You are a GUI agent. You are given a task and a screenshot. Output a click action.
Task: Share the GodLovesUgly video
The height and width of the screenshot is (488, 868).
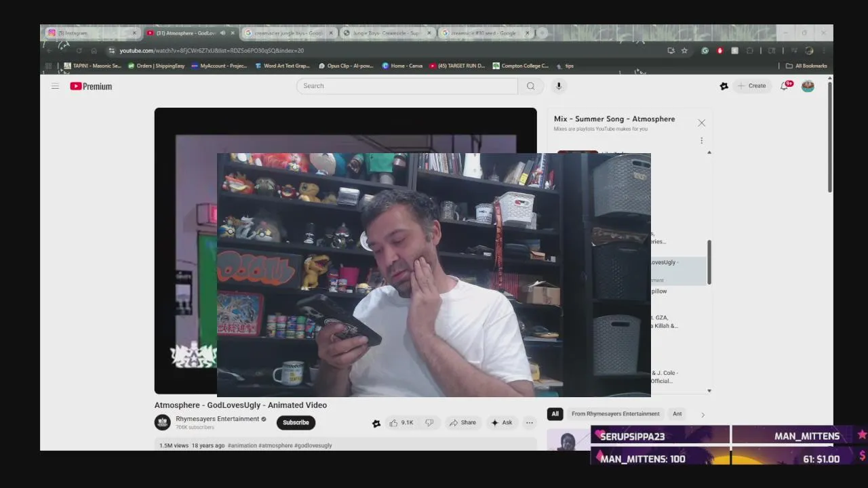[462, 422]
